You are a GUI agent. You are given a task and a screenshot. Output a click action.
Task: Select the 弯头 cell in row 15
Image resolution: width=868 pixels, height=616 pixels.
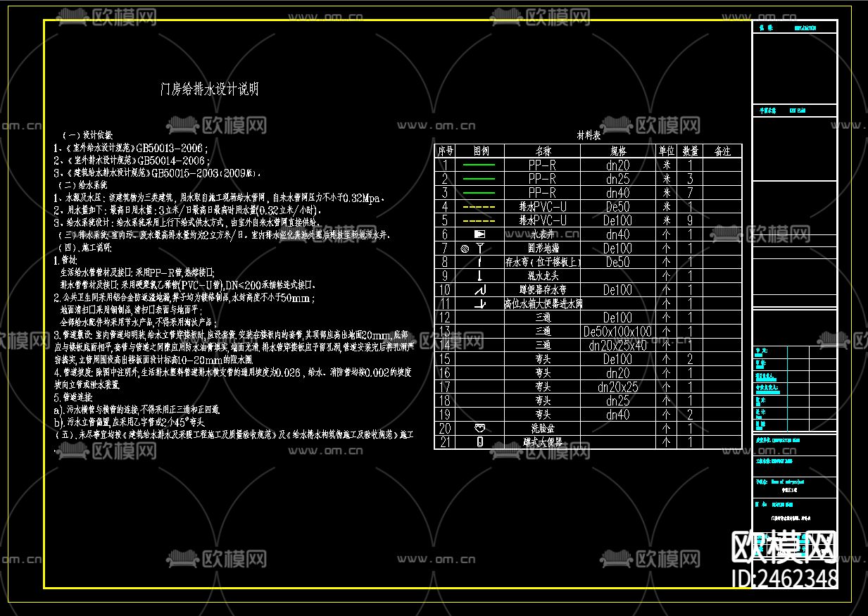click(543, 359)
